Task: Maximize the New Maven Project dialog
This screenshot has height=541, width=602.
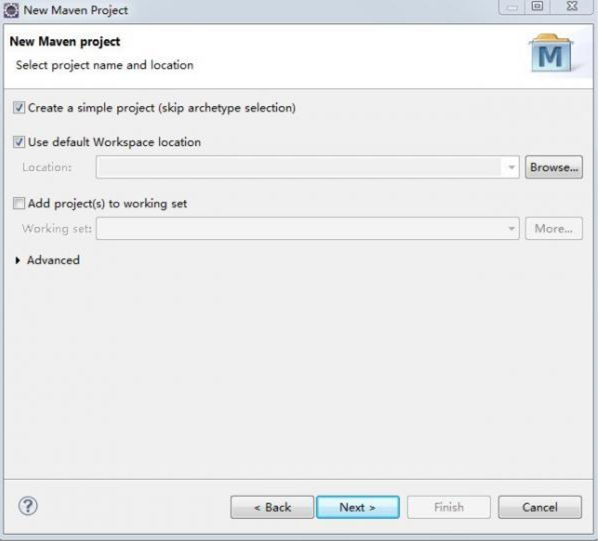Action: point(538,7)
